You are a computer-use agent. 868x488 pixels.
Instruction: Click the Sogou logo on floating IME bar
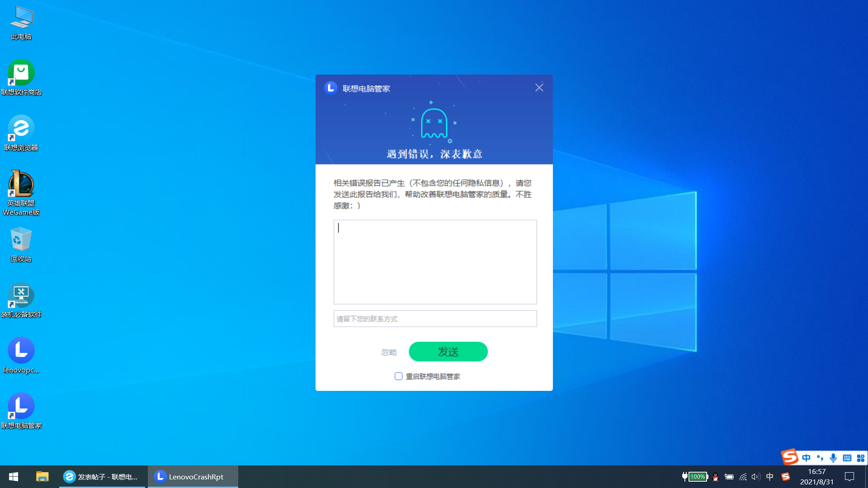click(789, 457)
